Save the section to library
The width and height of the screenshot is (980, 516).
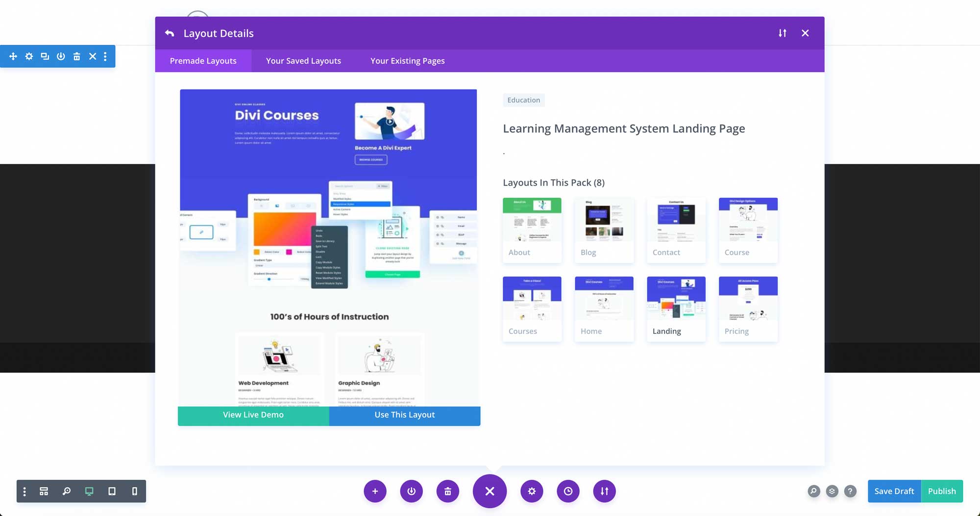61,56
